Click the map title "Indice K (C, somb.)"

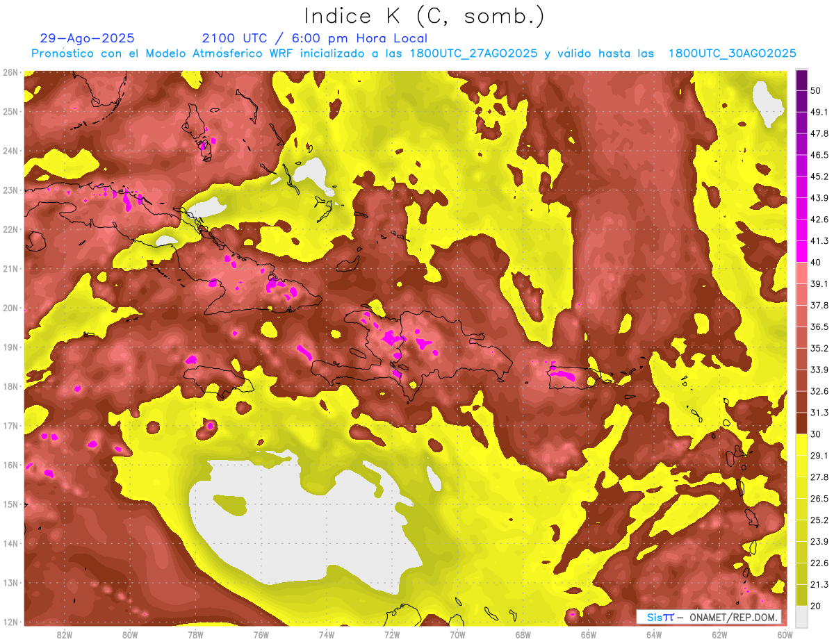coord(425,15)
